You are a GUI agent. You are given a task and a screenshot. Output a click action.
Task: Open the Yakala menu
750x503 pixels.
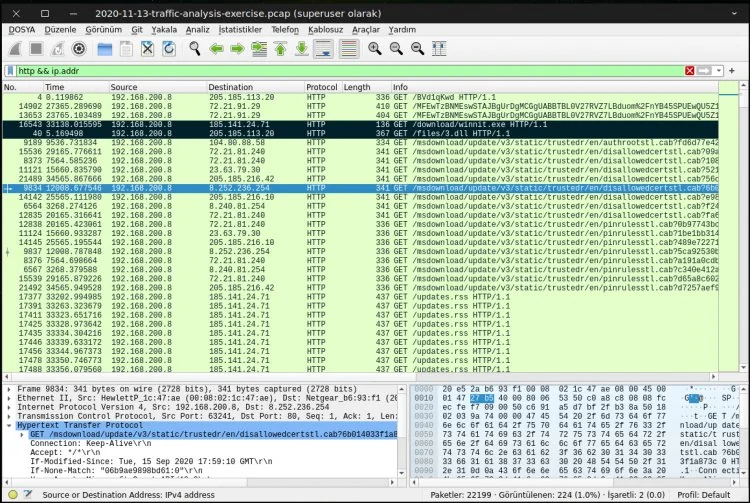pyautogui.click(x=164, y=30)
